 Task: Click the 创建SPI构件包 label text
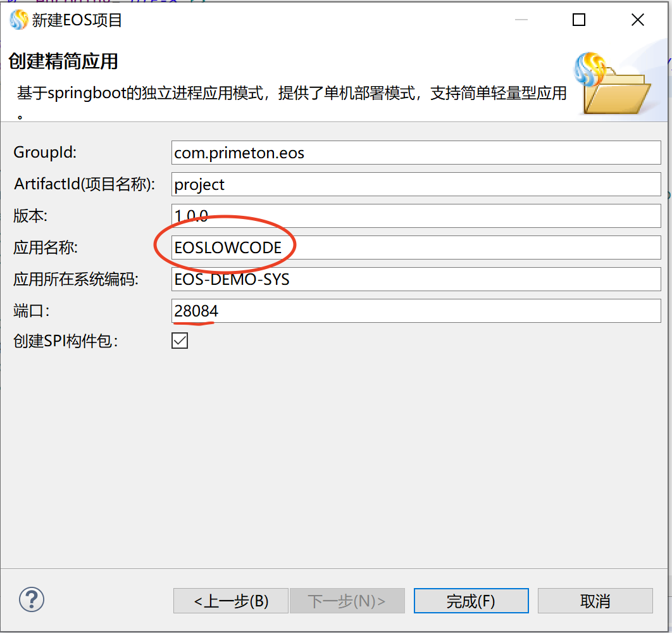pos(66,341)
